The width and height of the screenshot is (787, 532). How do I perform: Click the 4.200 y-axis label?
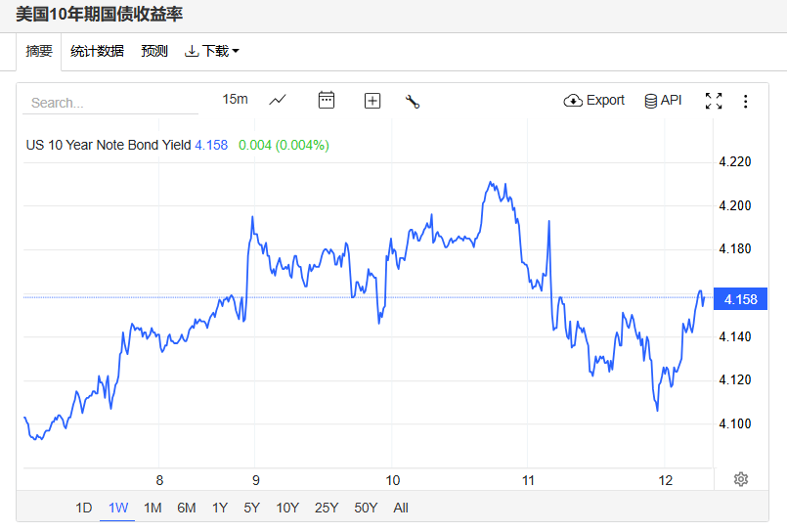pos(735,205)
